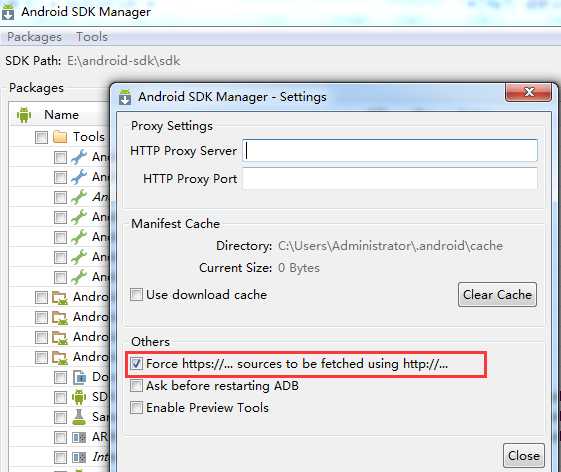This screenshot has width=561, height=472.
Task: Click the first green wrench build-tools icon
Action: (79, 197)
